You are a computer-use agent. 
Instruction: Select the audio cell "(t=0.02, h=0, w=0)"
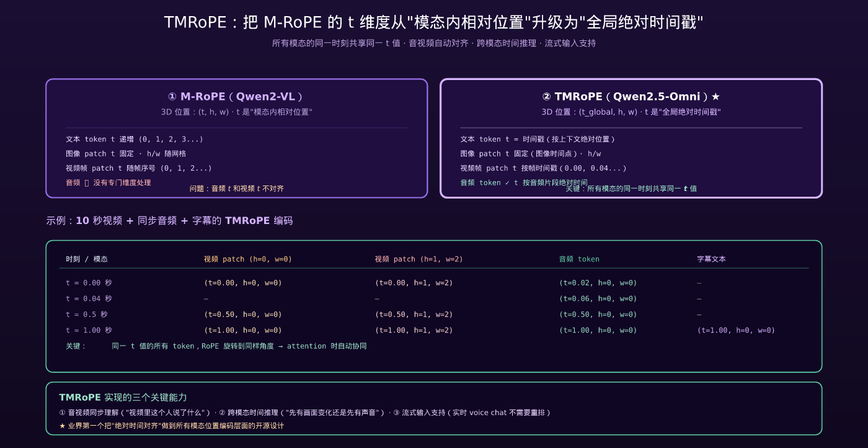[598, 283]
